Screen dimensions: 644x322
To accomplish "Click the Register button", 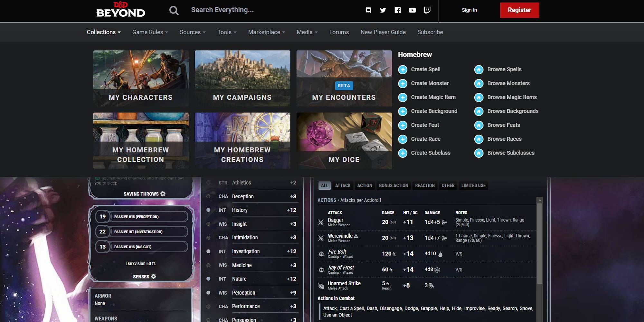I will [519, 10].
